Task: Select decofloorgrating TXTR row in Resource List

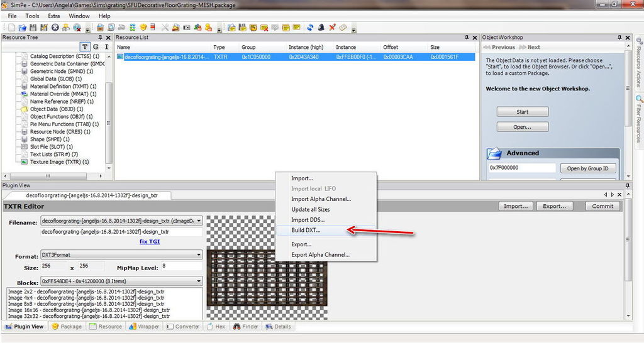Action: pyautogui.click(x=295, y=57)
